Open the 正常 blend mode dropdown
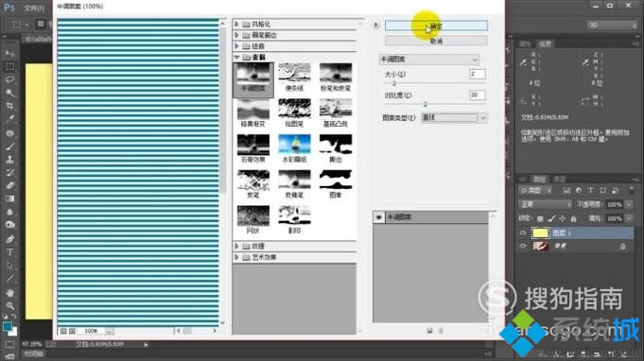 pos(546,204)
